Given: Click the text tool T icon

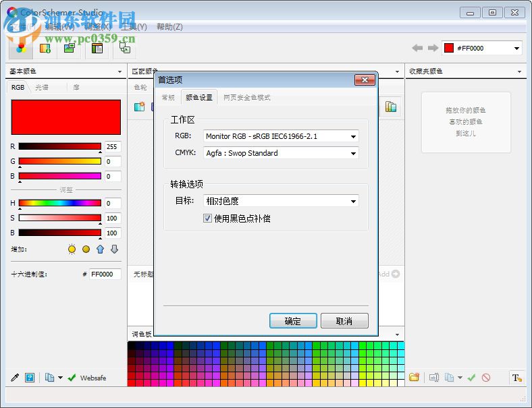Looking at the screenshot, I should (517, 378).
